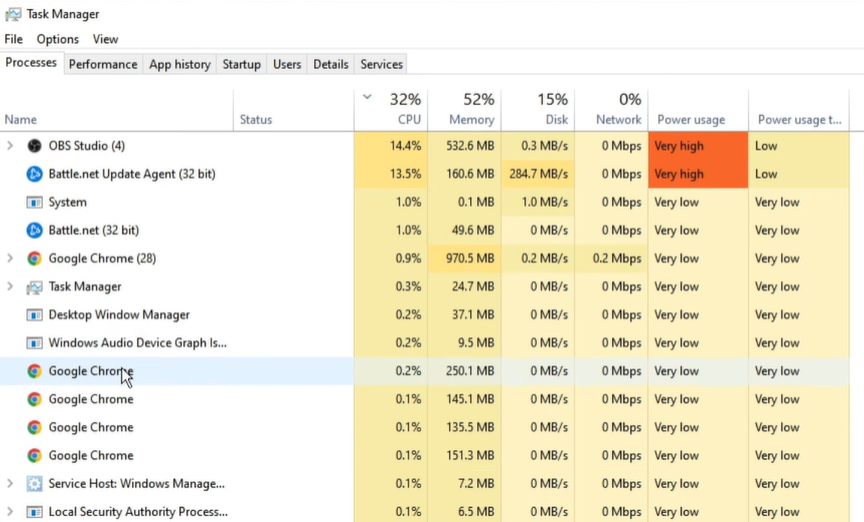
Task: Click the Windows Audio Device Graph icon
Action: 34,343
